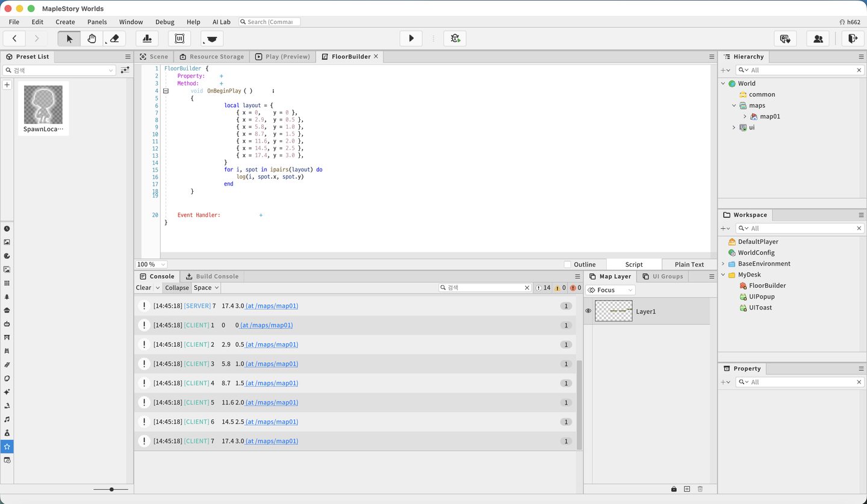Add a new preset with the plus button
Viewport: 867px width, 504px height.
(x=7, y=85)
